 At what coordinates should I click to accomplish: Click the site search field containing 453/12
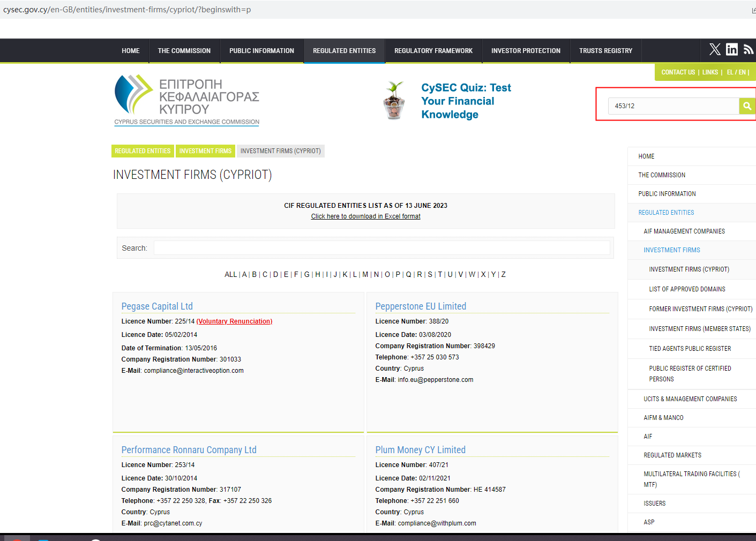click(673, 106)
